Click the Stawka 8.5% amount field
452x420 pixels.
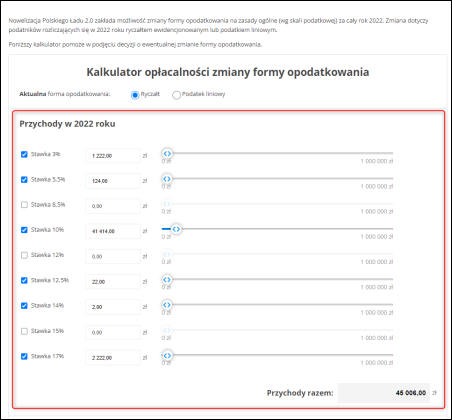113,206
